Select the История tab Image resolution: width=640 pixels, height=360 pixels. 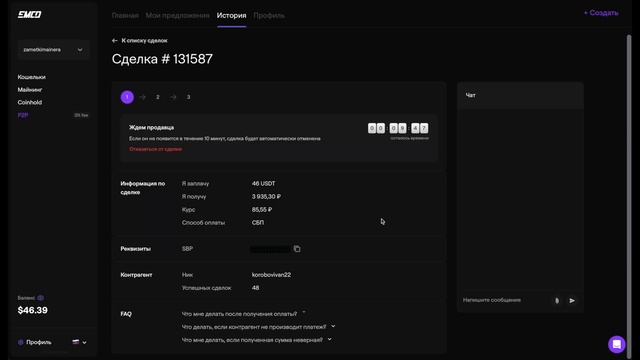click(x=231, y=16)
